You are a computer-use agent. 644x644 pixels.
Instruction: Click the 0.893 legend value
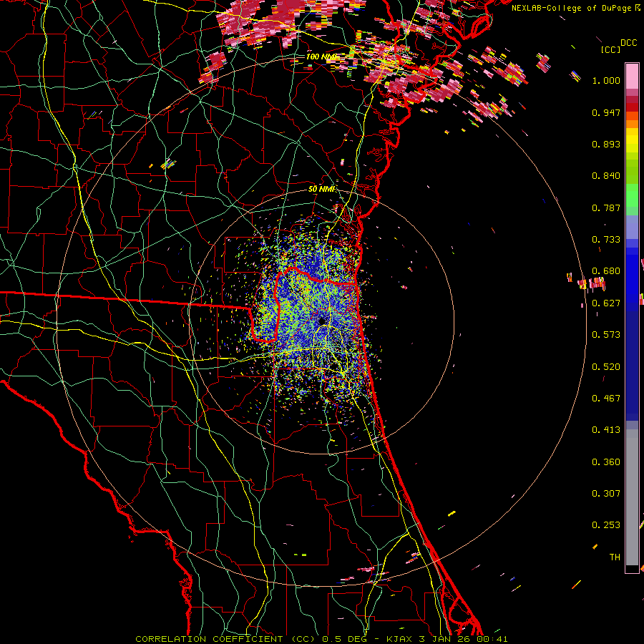coord(606,144)
